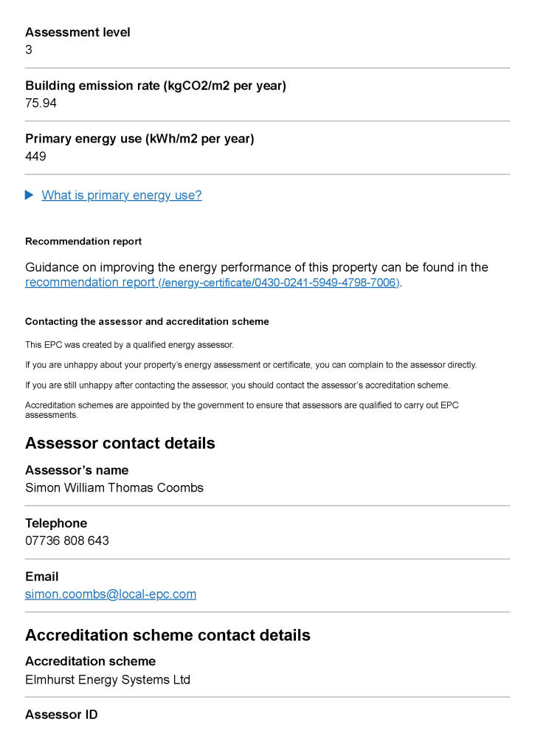Click the simon.coombs@local-epc.com email link
535x756 pixels.
click(x=111, y=594)
